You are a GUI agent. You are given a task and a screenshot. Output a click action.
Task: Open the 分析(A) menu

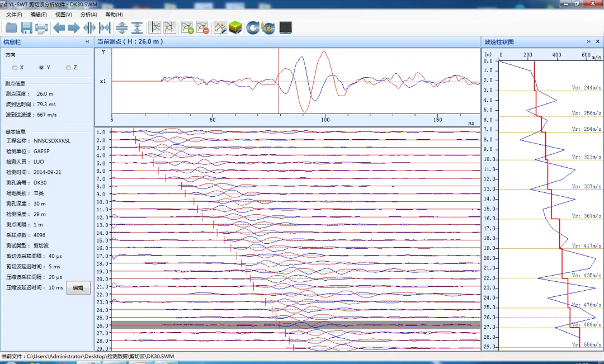pyautogui.click(x=88, y=15)
